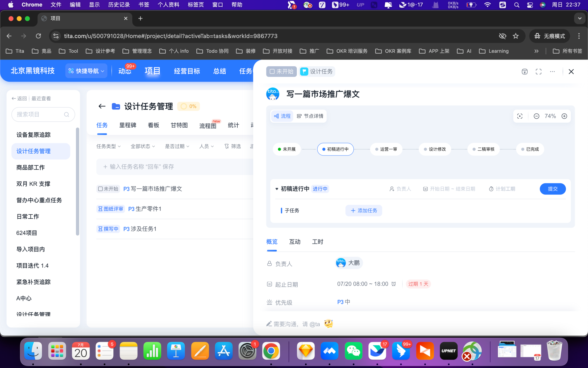This screenshot has width=588, height=368.
Task: Check the 未开始 box on 写一篇市场推广爆文 row
Action: 100,189
